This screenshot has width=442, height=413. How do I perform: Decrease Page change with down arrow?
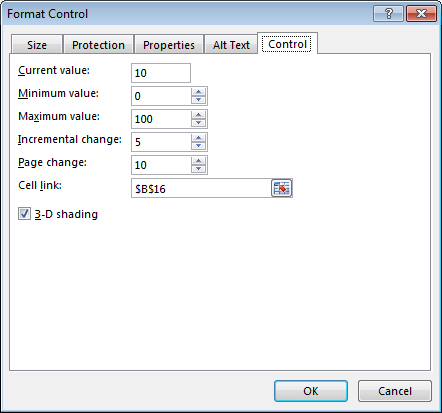point(198,169)
